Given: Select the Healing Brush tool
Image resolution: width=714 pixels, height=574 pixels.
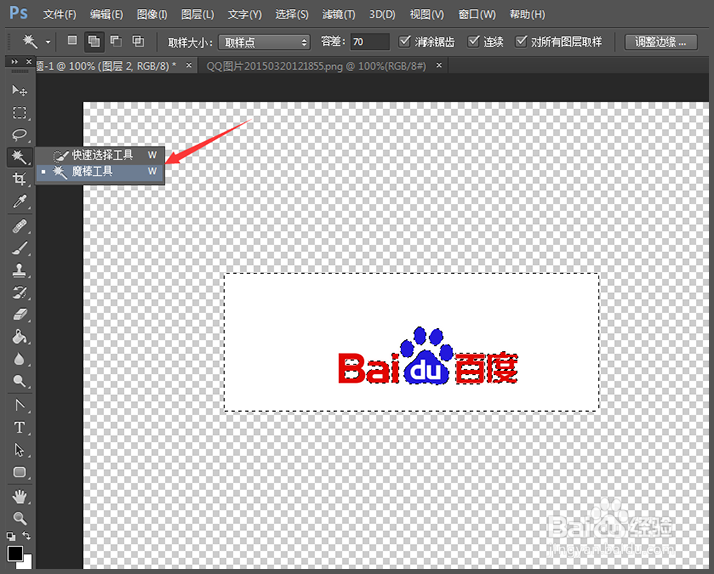Looking at the screenshot, I should pos(19,226).
